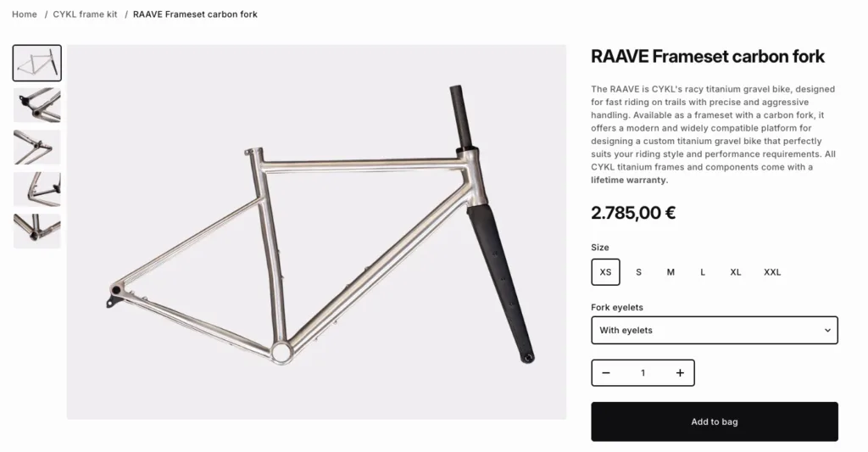Click the chevron arrow on eyelets selector
Viewport: 868px width, 452px height.
point(828,330)
